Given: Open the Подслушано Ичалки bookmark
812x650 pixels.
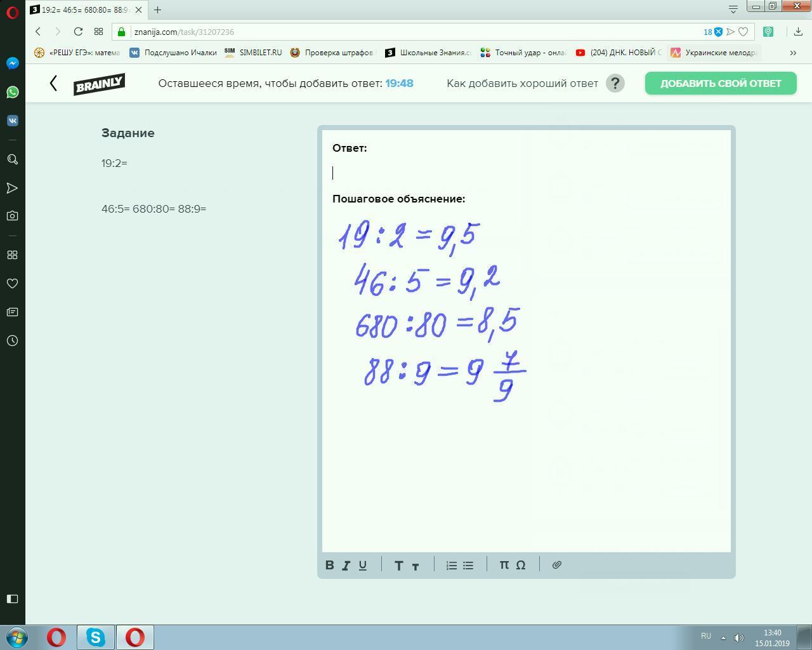Looking at the screenshot, I should point(173,53).
